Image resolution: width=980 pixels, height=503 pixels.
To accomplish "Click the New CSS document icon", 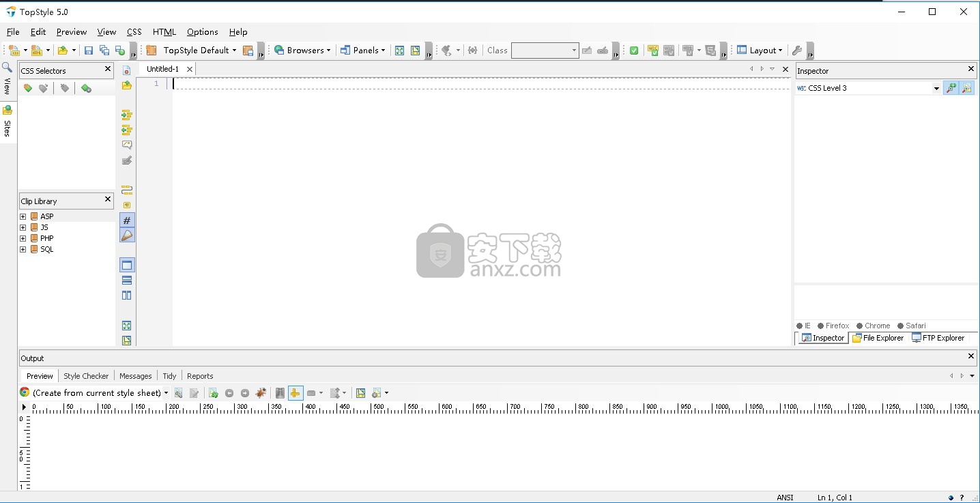I will coord(14,50).
